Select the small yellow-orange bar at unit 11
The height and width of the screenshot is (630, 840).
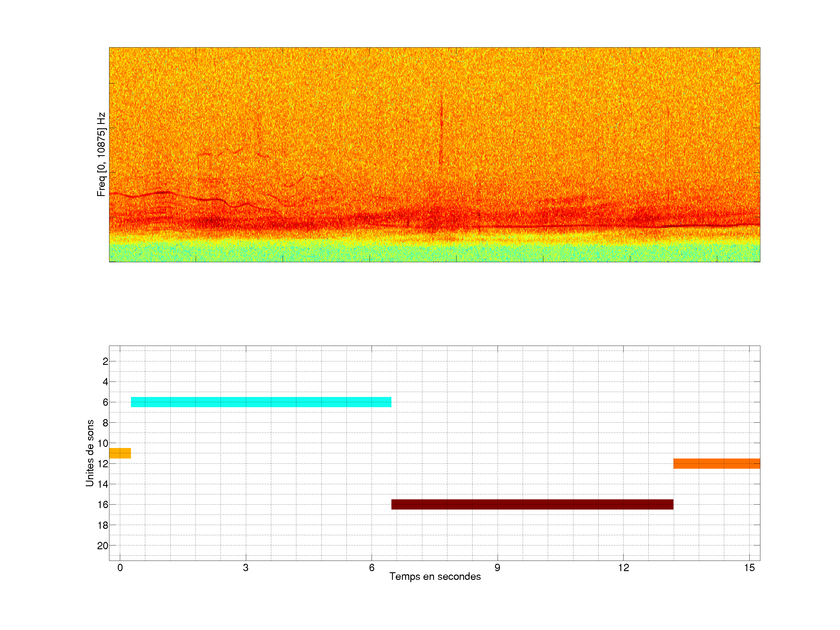click(120, 453)
